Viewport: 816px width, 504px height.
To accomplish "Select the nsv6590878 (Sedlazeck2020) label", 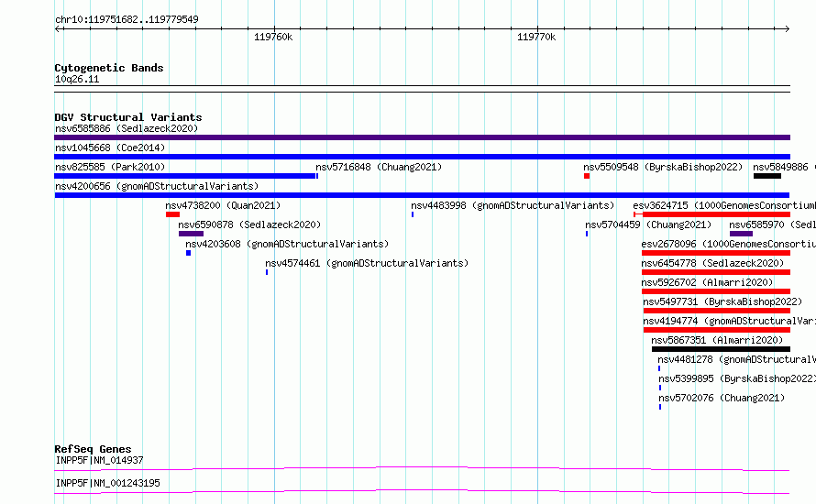I will point(249,225).
